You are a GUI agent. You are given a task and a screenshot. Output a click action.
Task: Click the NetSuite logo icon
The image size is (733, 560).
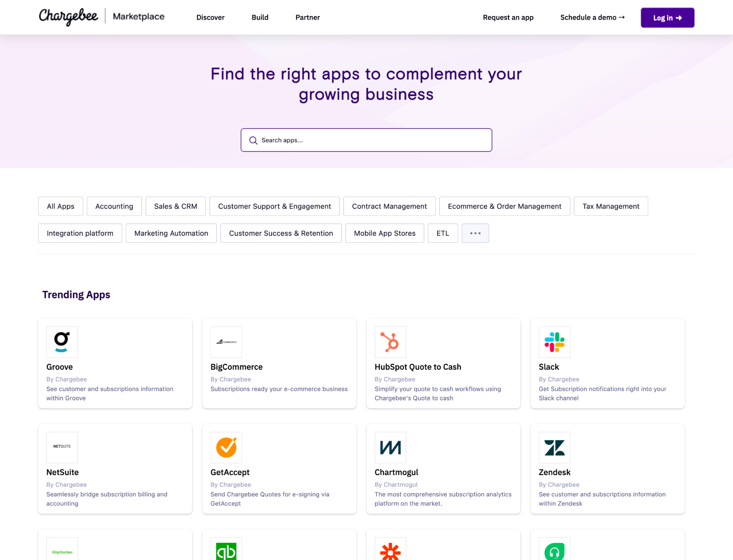click(62, 447)
